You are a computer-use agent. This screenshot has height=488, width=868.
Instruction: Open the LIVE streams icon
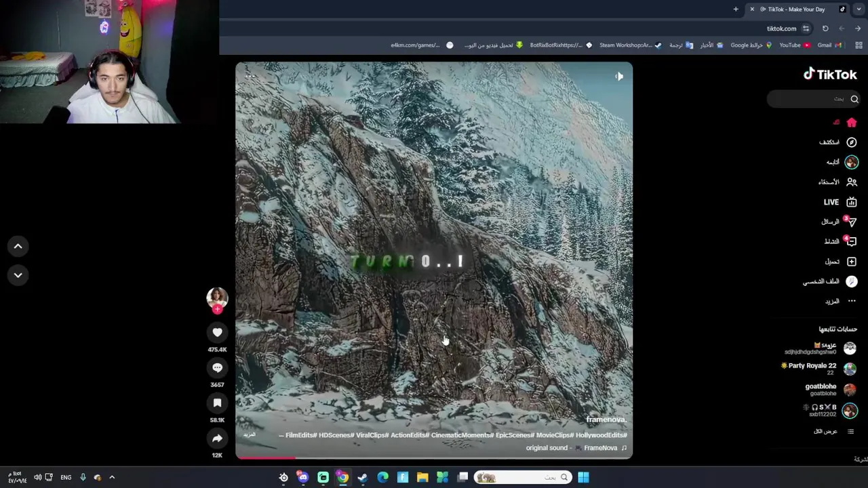tap(852, 202)
